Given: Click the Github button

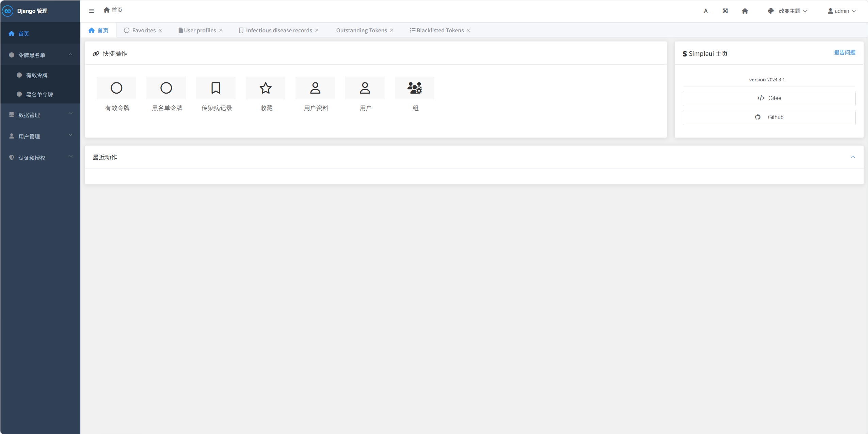Looking at the screenshot, I should click(769, 117).
